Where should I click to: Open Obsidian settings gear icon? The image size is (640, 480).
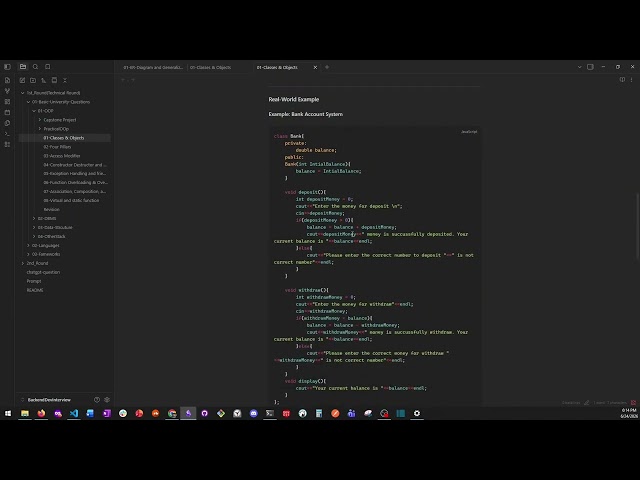point(107,400)
